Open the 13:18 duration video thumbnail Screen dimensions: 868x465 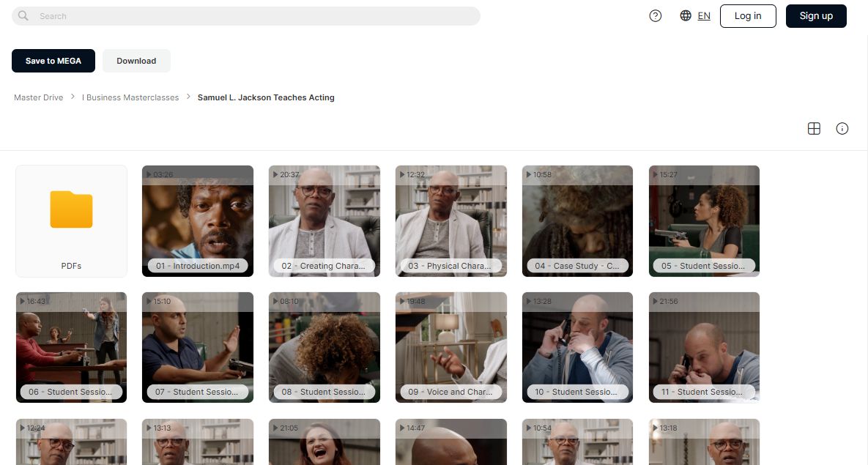point(704,442)
